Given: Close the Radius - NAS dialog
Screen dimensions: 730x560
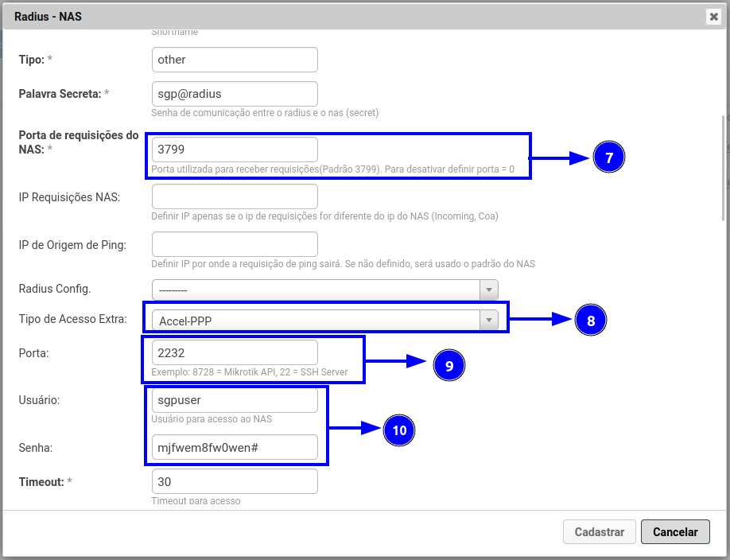Looking at the screenshot, I should click(x=713, y=16).
